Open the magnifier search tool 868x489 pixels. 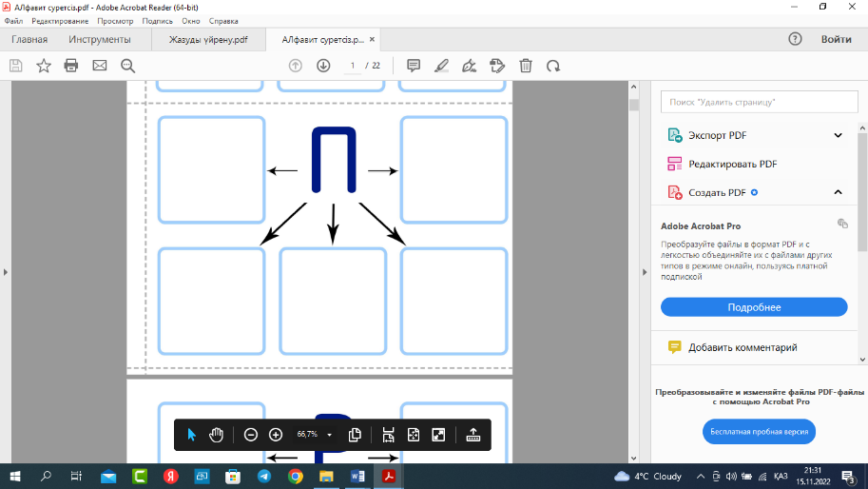tap(127, 66)
